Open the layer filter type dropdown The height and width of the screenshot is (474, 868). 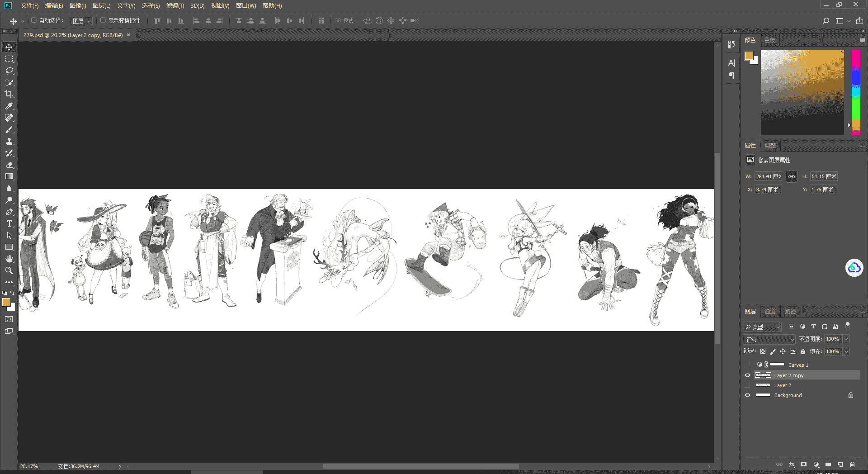[x=762, y=327]
